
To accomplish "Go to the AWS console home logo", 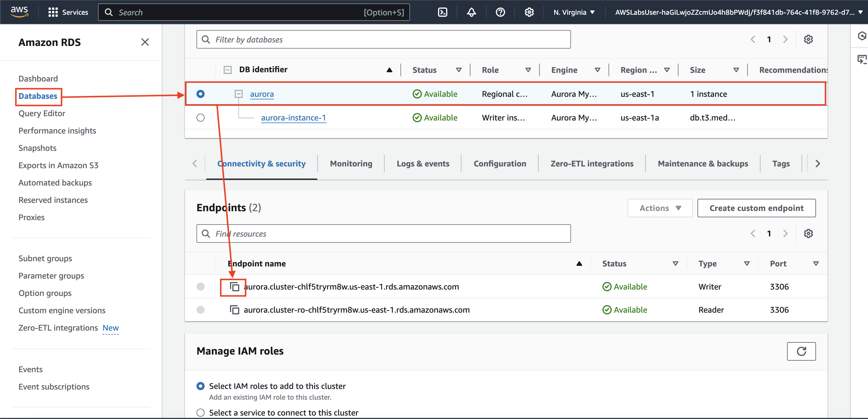I will (x=19, y=12).
